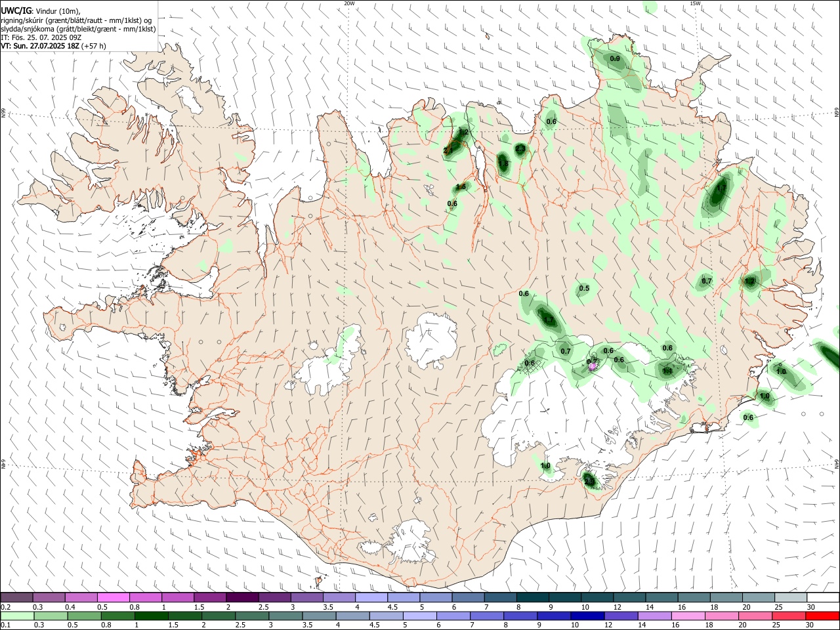This screenshot has width=840, height=630.
Task: Click the light lavender swatch labeled 4 in upper row
Action: pyautogui.click(x=371, y=598)
